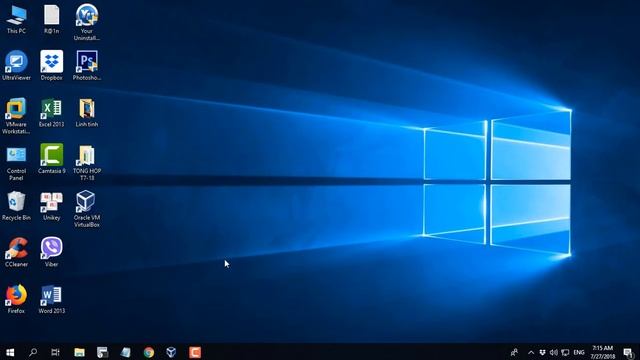The image size is (640, 360).
Task: Open network status tray icon
Action: coord(565,352)
